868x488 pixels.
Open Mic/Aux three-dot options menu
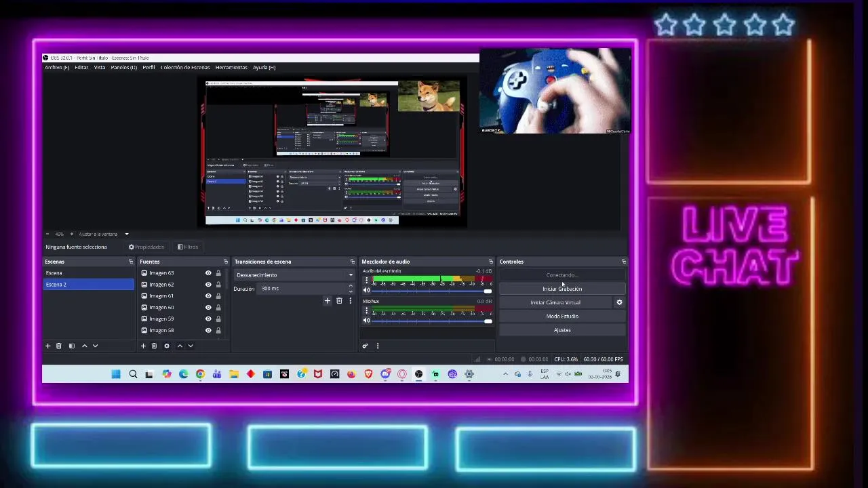click(x=367, y=310)
